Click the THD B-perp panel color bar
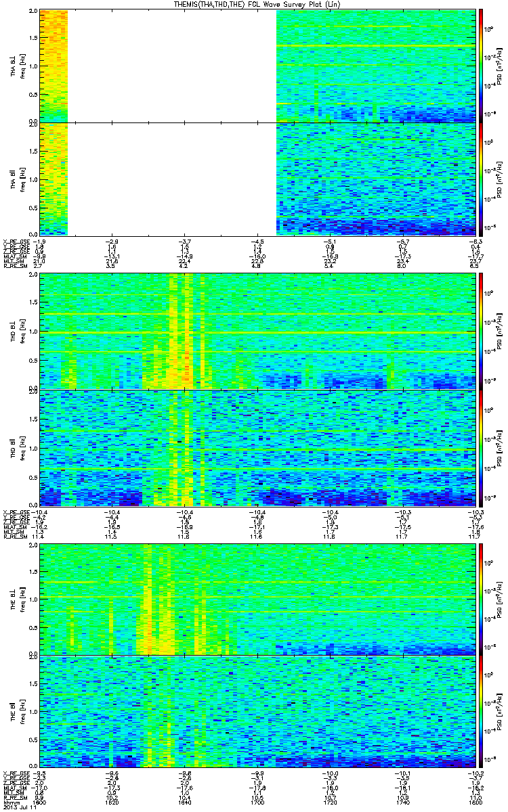The width and height of the screenshot is (508, 812). pyautogui.click(x=481, y=331)
